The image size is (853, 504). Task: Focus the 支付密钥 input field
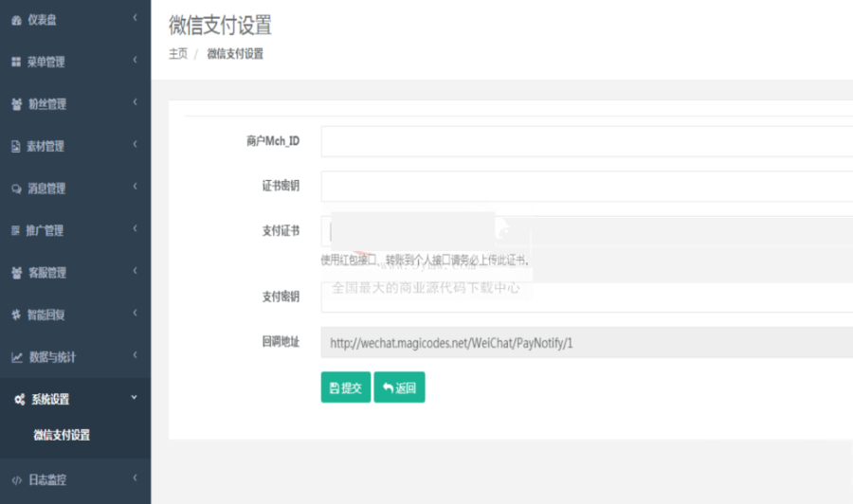[x=587, y=297]
